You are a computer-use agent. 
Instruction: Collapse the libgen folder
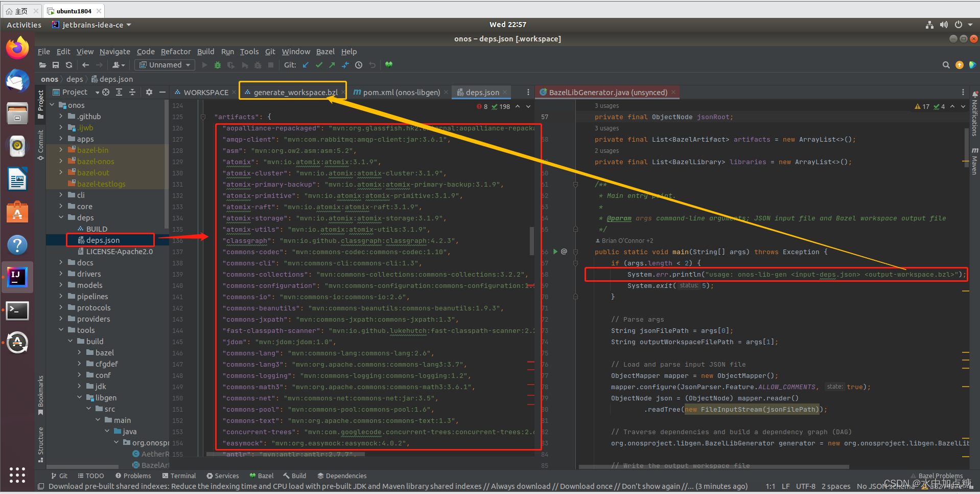[x=79, y=398]
